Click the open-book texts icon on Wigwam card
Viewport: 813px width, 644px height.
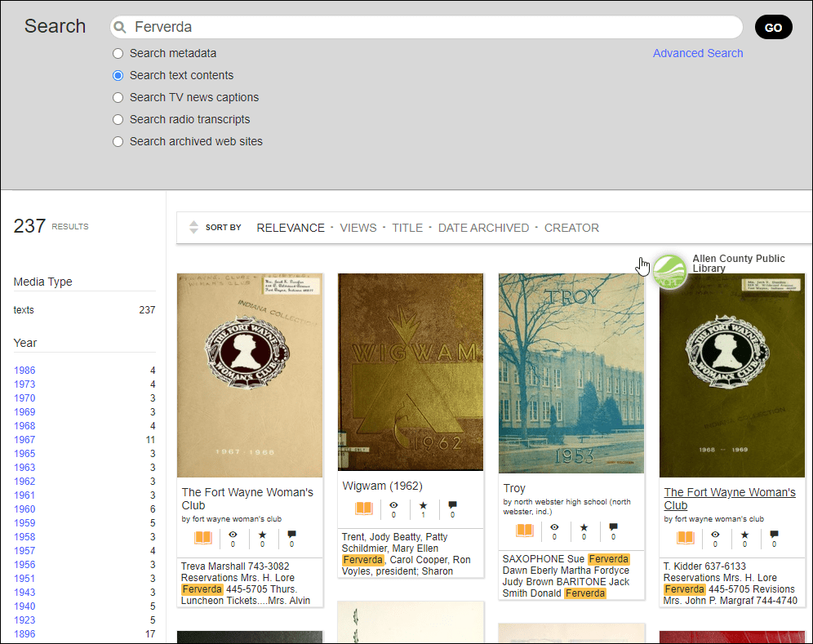tap(362, 509)
